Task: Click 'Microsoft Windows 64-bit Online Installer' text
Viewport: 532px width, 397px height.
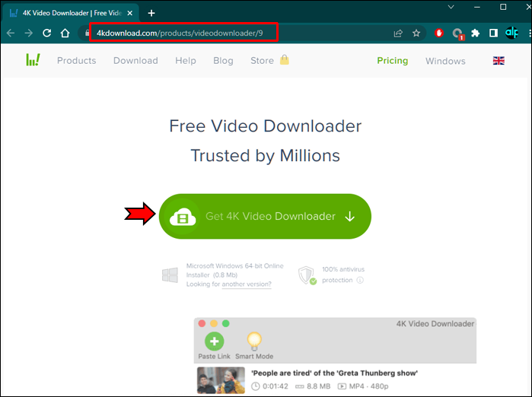Action: tap(234, 270)
